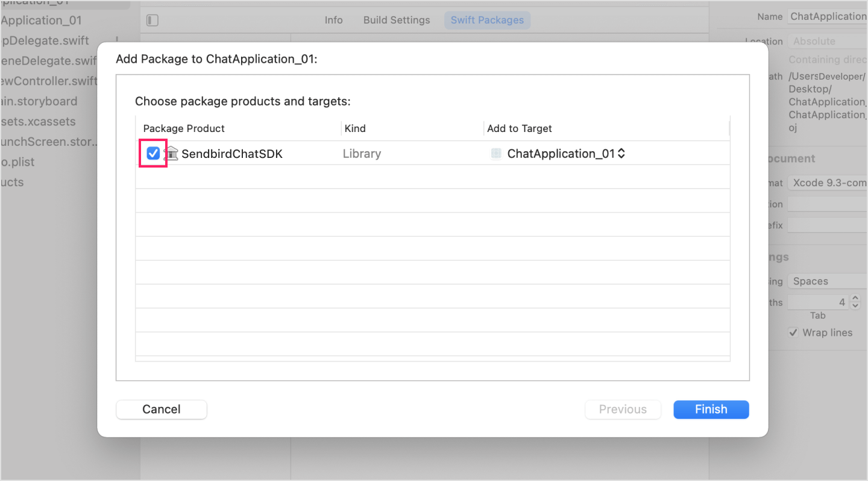Screen dimensions: 868x481
Task: Select the ChatApplication_01 folder in the navigator
Action: coord(41,20)
